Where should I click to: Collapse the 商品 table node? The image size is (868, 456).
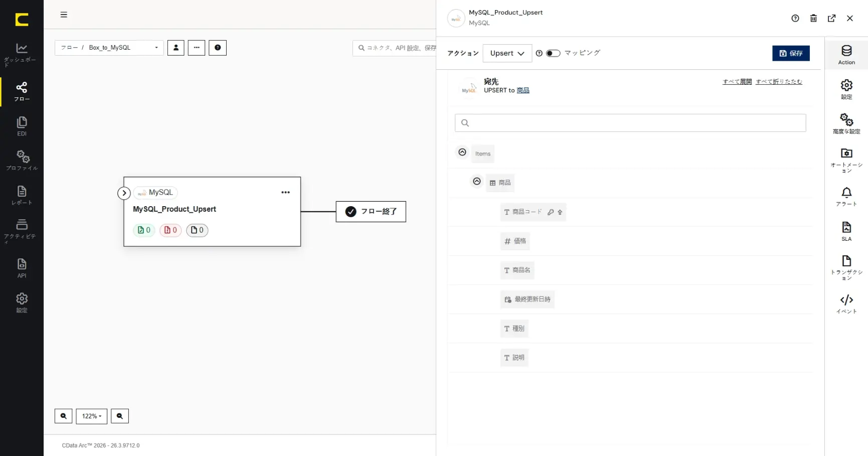click(477, 181)
